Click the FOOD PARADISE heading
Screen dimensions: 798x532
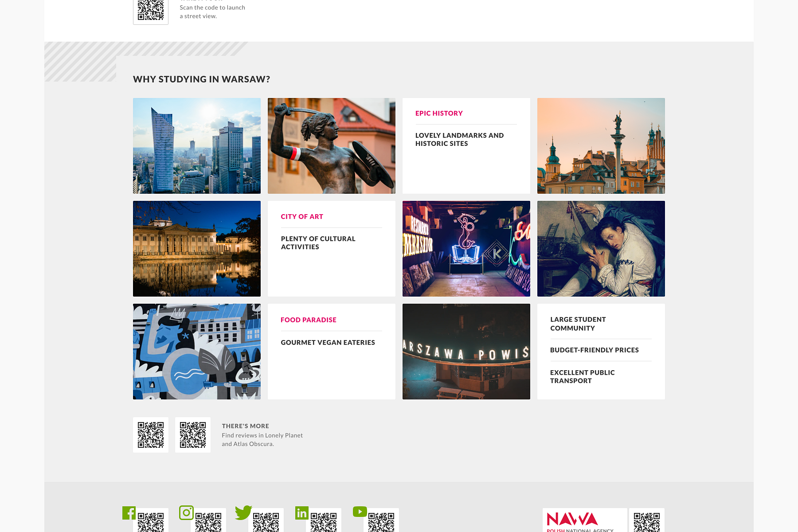[x=309, y=320]
